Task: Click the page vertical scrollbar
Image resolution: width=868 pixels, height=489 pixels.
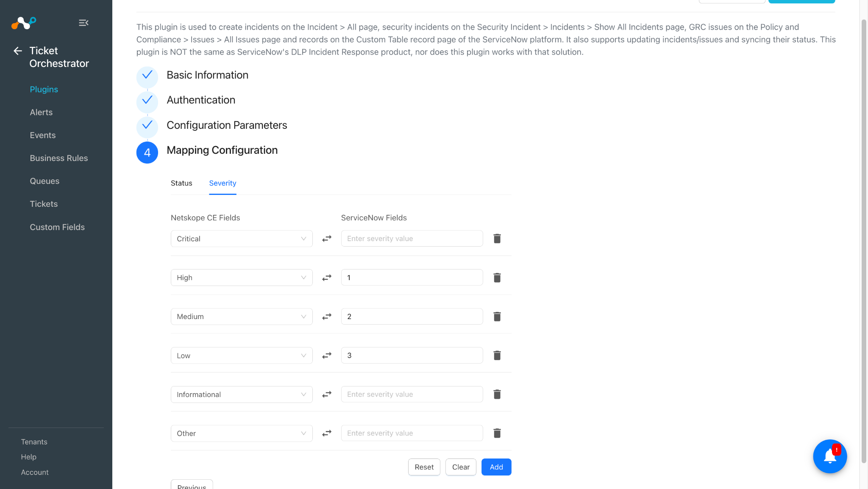Action: tap(864, 242)
